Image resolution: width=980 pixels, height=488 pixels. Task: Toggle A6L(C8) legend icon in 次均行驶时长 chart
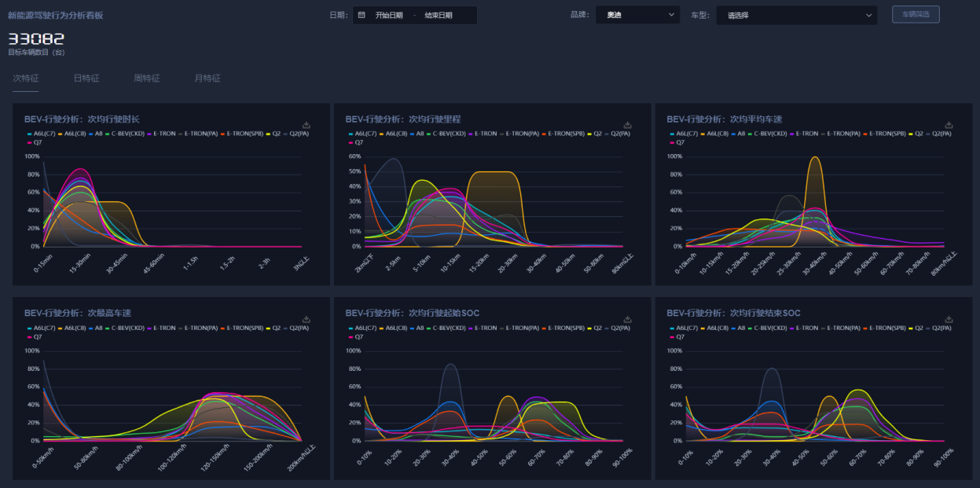61,134
